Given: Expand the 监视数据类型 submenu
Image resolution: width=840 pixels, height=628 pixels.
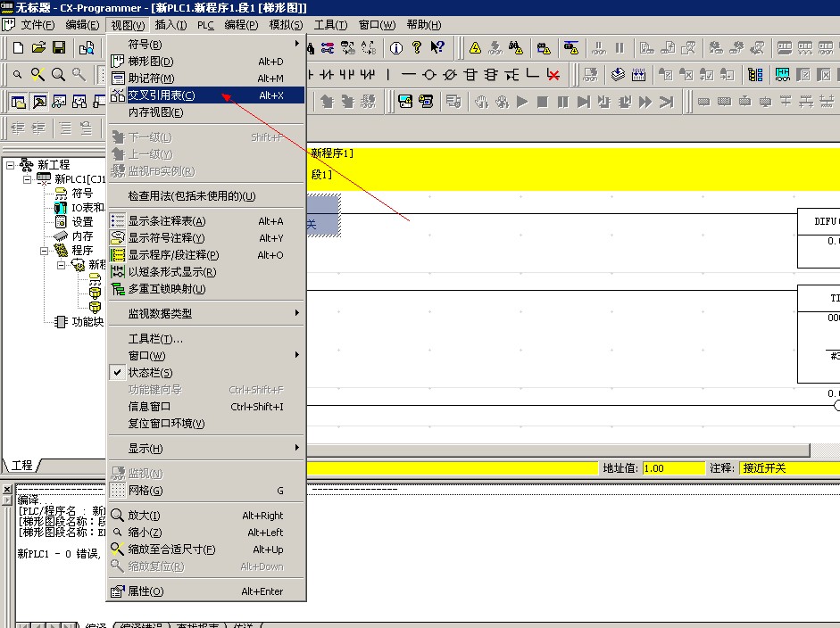Looking at the screenshot, I should 160,314.
